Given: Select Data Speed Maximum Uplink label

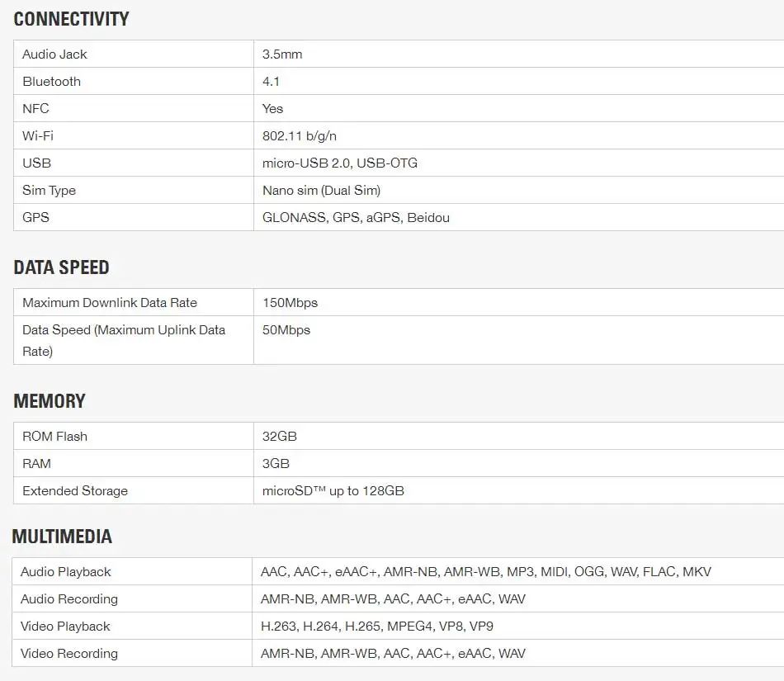Looking at the screenshot, I should pyautogui.click(x=124, y=340).
